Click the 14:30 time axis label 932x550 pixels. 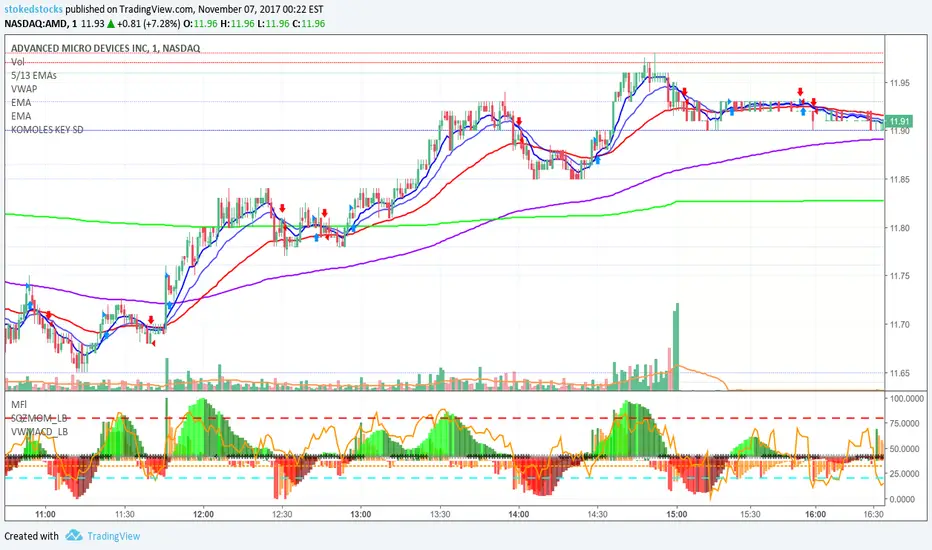pyautogui.click(x=597, y=514)
